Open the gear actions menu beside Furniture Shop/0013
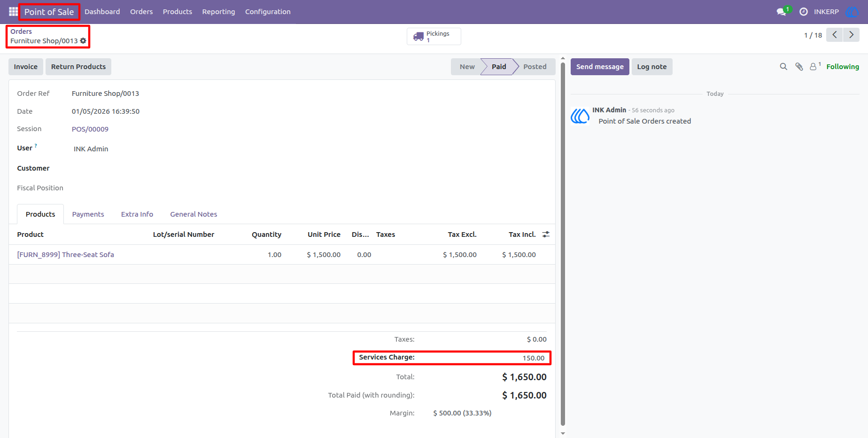Screen dimensions: 868x438 (x=83, y=41)
